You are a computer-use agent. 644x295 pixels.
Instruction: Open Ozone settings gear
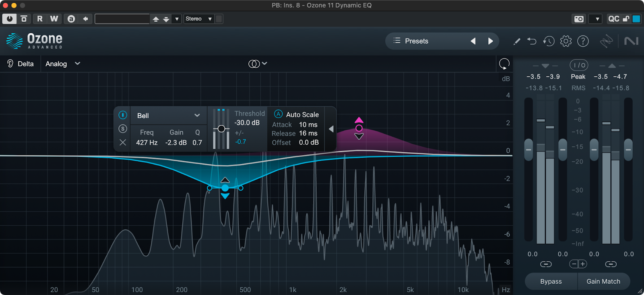pyautogui.click(x=566, y=41)
